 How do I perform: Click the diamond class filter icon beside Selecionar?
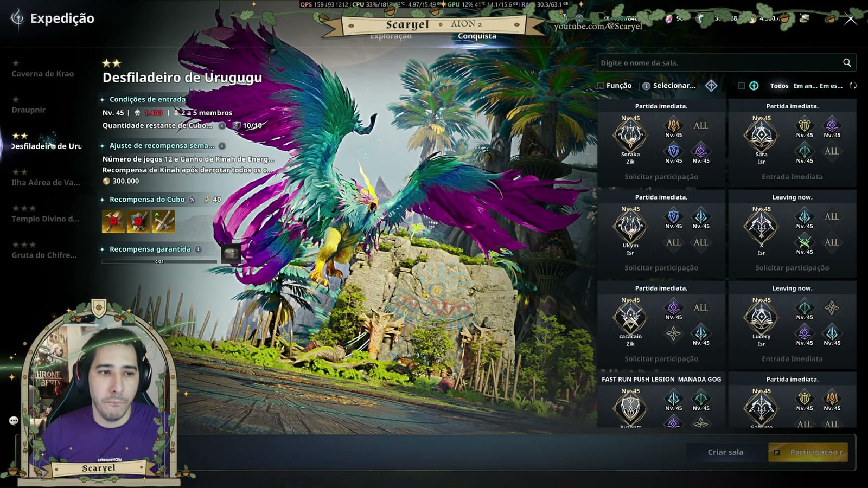(711, 86)
